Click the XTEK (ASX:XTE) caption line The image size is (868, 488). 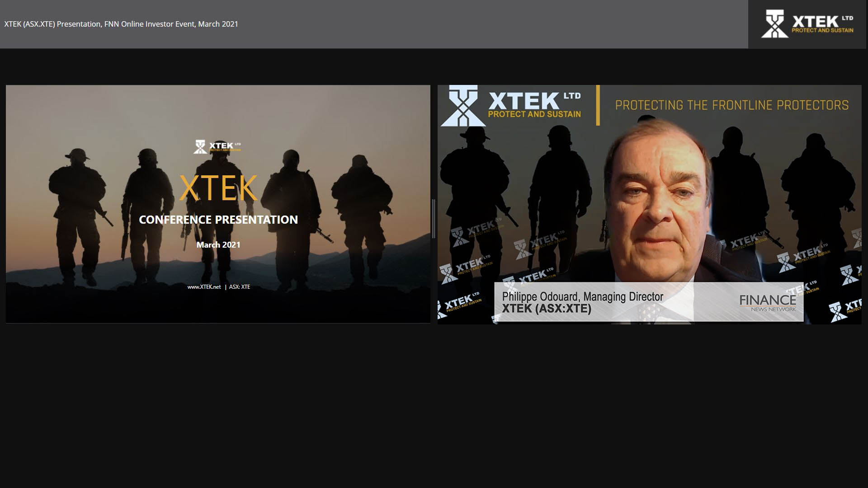tap(547, 309)
